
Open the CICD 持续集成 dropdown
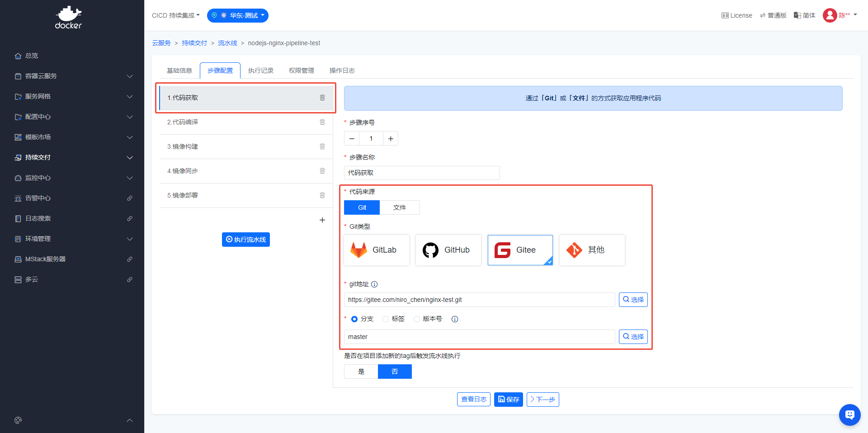click(175, 15)
